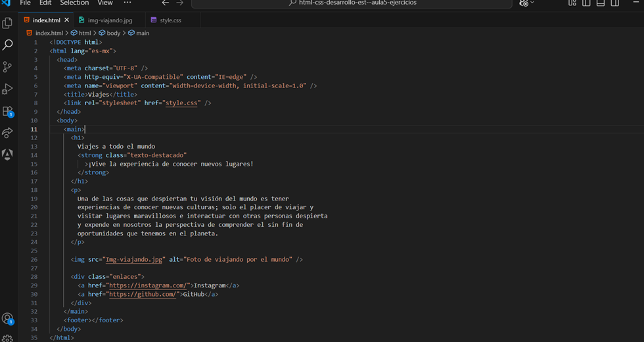Image resolution: width=644 pixels, height=342 pixels.
Task: Click main in the breadcrumb
Action: tap(143, 33)
